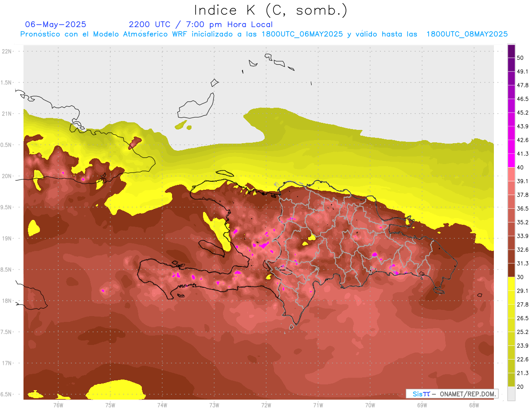The width and height of the screenshot is (532, 411).
Task: Click the '2200 UTC / 7:00 pm Hora Local' text
Action: 201,24
